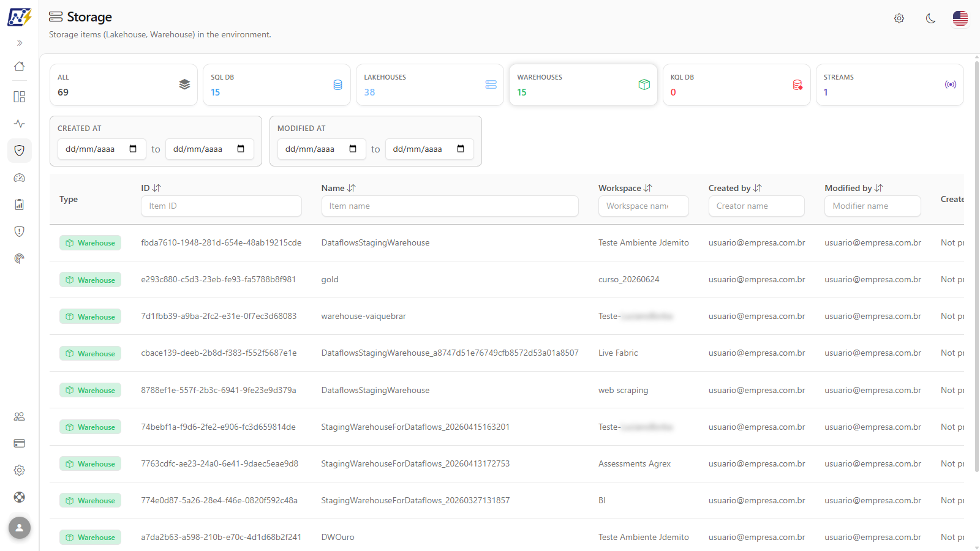The width and height of the screenshot is (980, 551).
Task: Open the credit card billing icon in the sidebar
Action: point(20,443)
